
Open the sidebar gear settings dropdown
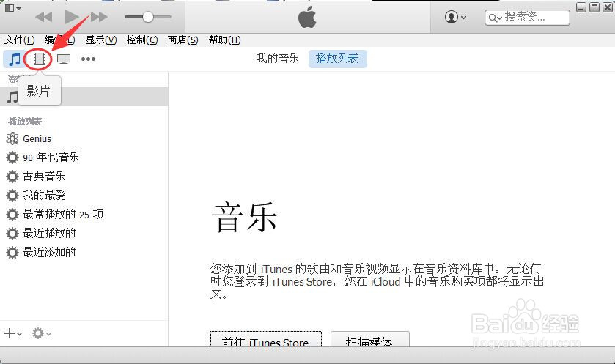42,333
